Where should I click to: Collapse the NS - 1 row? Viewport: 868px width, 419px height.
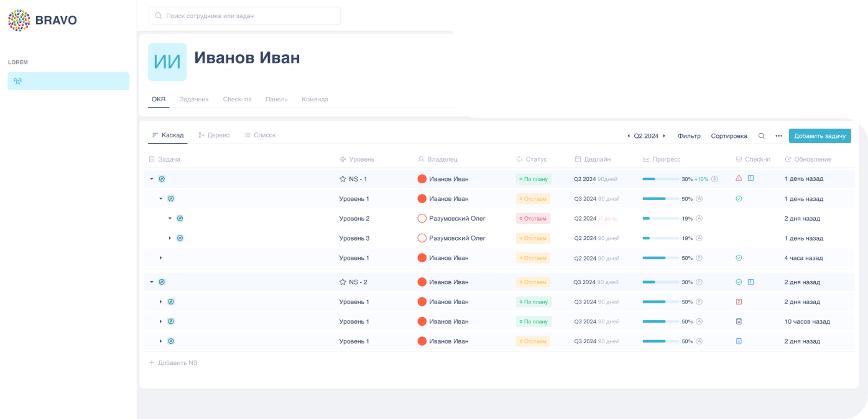coord(151,178)
